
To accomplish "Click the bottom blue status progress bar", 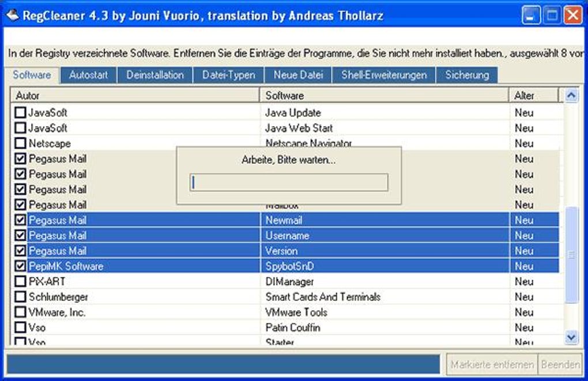I will 223,364.
